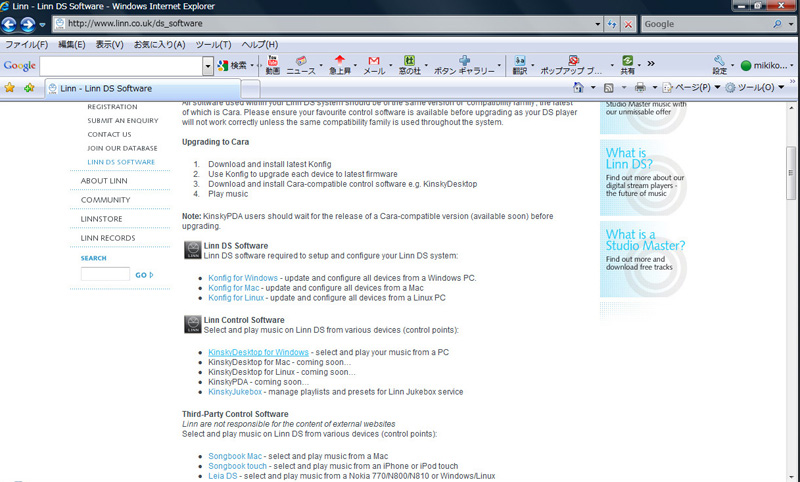This screenshot has width=800, height=482.
Task: Click the 窓の杜 toolbar icon
Action: [x=410, y=65]
